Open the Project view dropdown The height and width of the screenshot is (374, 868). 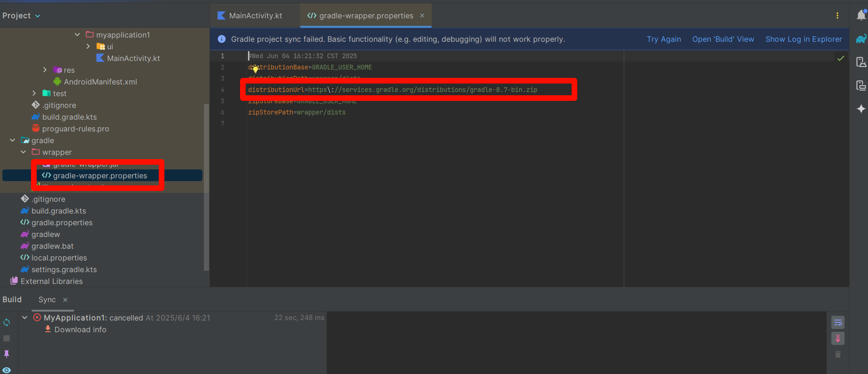(x=21, y=15)
